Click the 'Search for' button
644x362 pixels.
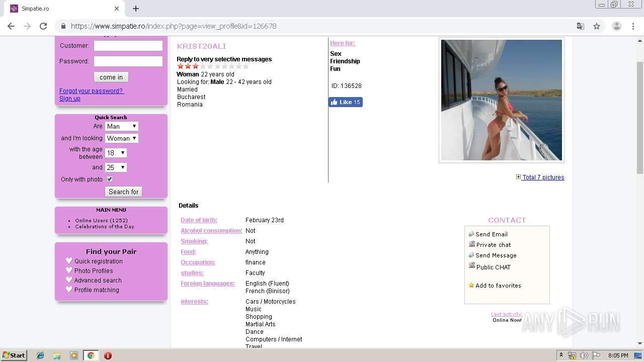123,192
